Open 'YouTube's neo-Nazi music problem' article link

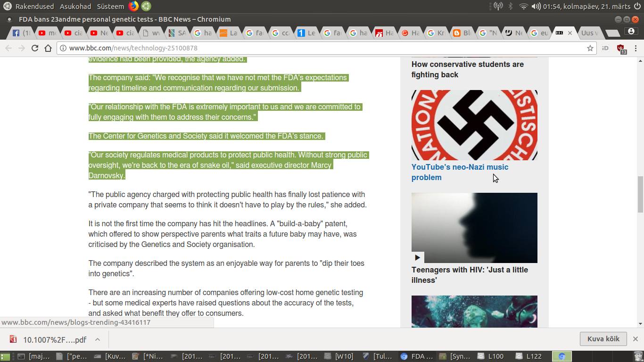(x=460, y=172)
